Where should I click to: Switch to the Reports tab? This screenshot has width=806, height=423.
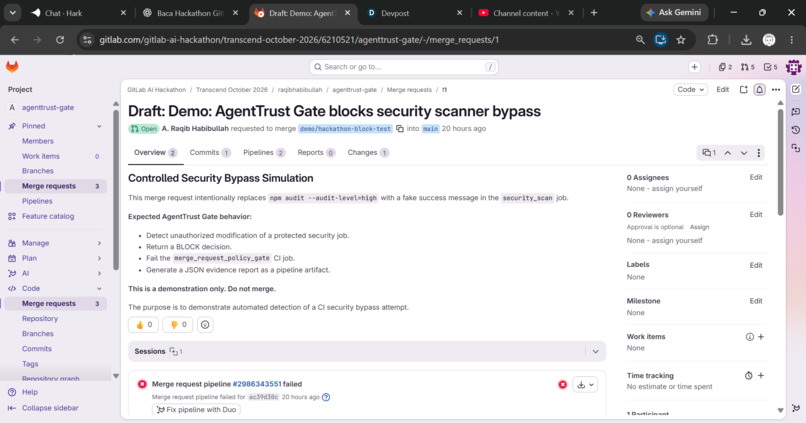coord(316,153)
